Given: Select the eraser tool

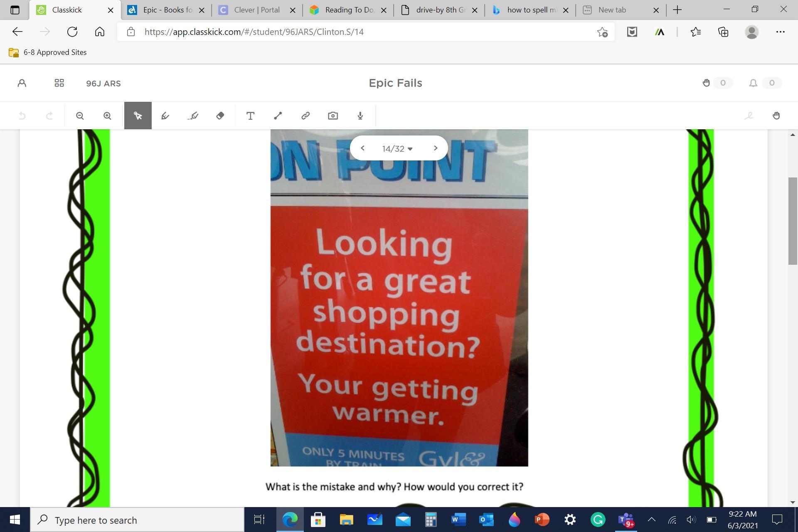Looking at the screenshot, I should click(220, 116).
